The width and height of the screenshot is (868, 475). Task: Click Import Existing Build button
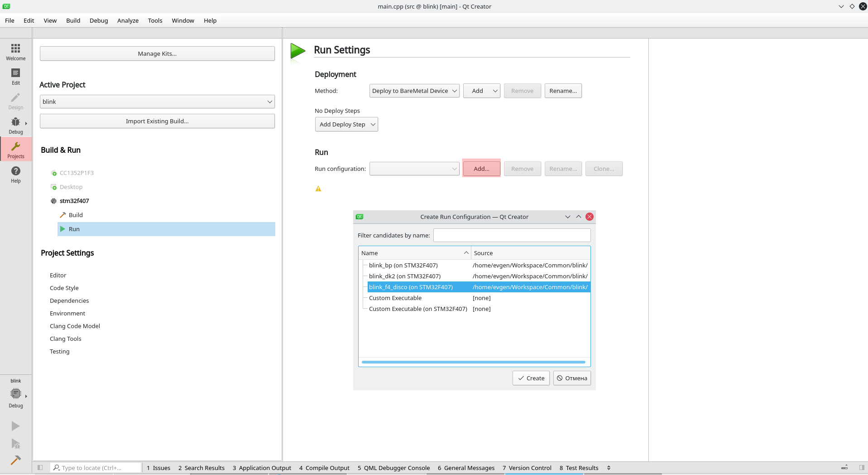(x=157, y=121)
